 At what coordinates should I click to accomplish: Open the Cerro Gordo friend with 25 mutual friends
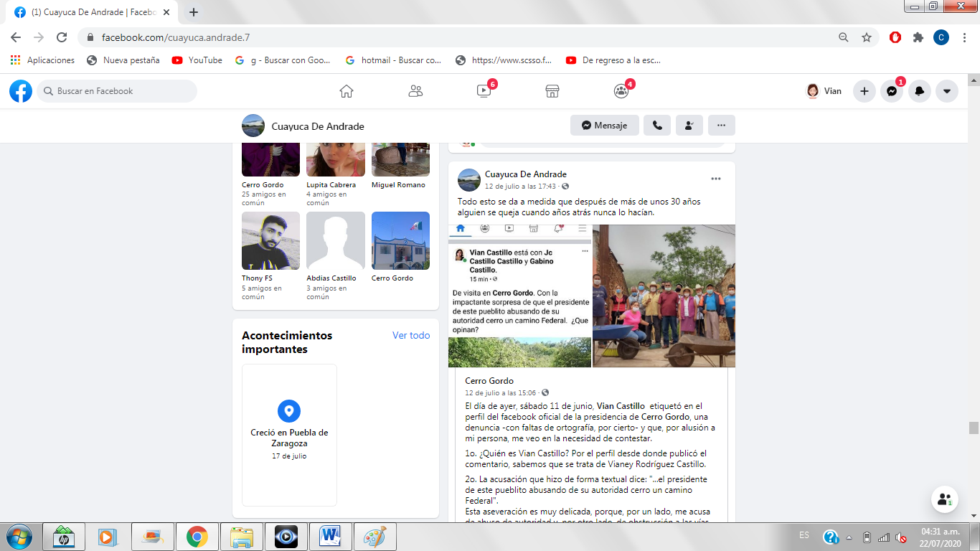263,184
